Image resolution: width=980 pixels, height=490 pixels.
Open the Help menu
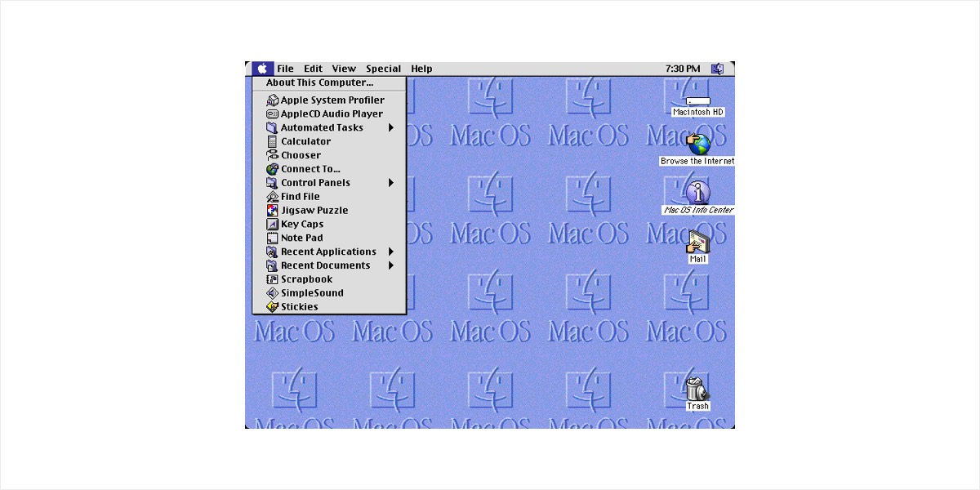point(421,69)
